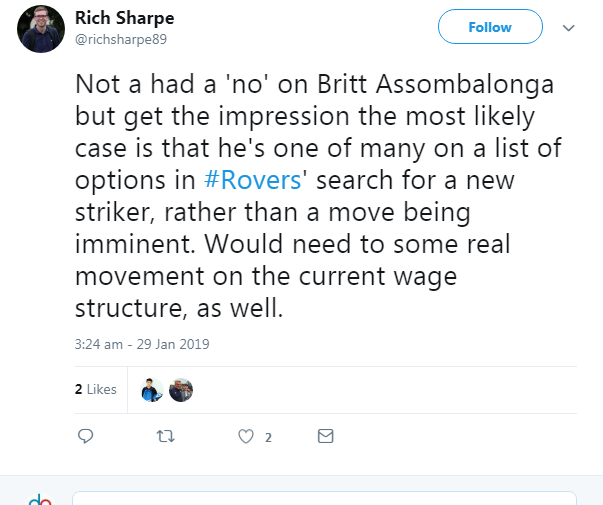Reply to the tweet via speech bubble icon
The height and width of the screenshot is (505, 603).
pyautogui.click(x=86, y=437)
